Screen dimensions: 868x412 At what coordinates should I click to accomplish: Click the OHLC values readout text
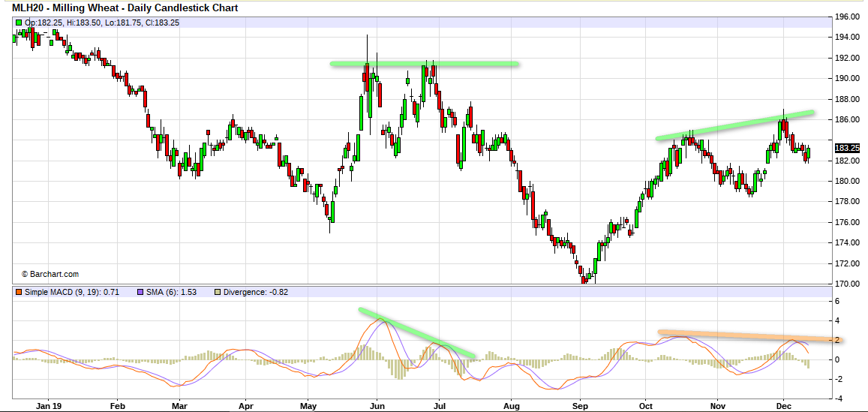pos(102,23)
